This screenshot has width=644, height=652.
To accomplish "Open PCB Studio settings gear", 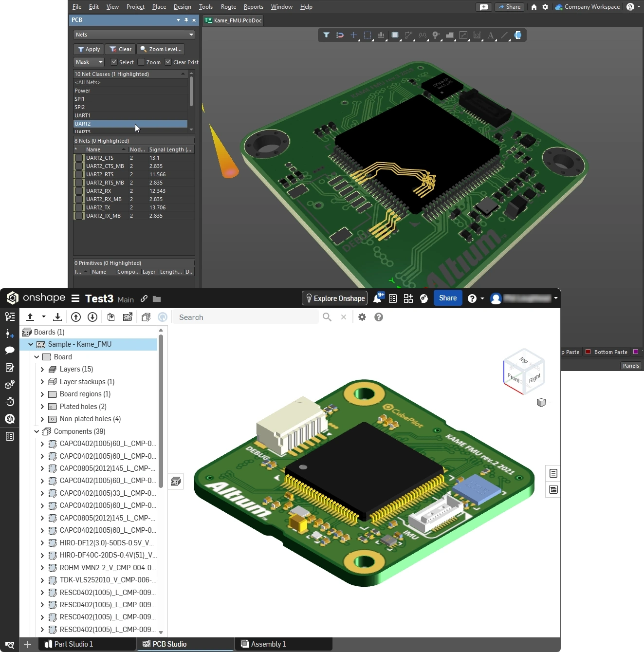I will pyautogui.click(x=362, y=317).
